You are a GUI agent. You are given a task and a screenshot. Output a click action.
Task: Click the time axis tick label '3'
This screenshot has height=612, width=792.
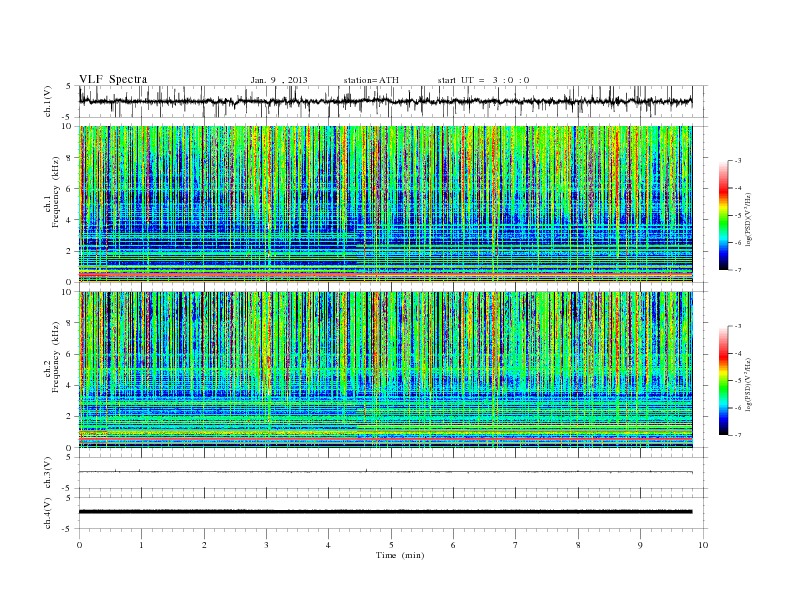click(266, 545)
